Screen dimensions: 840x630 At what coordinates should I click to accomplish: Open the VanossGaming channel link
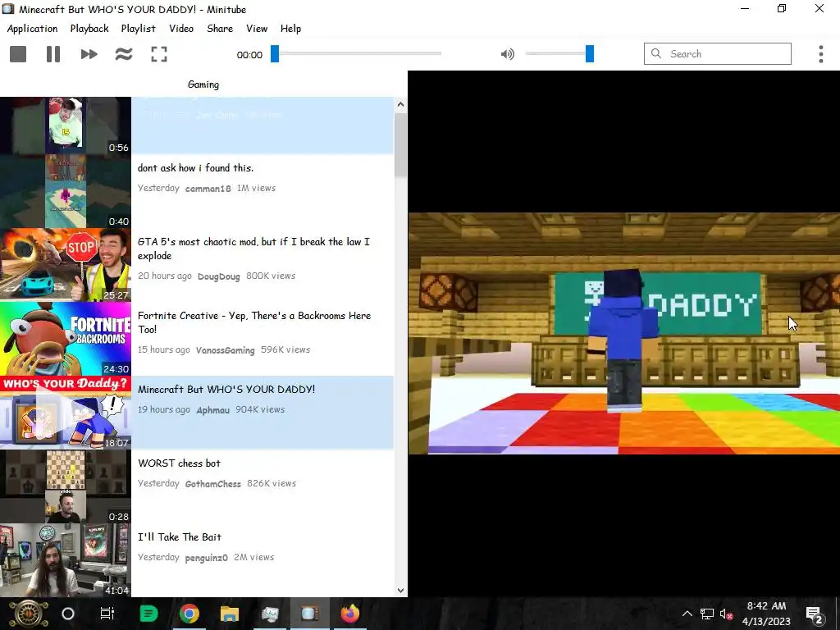pyautogui.click(x=225, y=350)
